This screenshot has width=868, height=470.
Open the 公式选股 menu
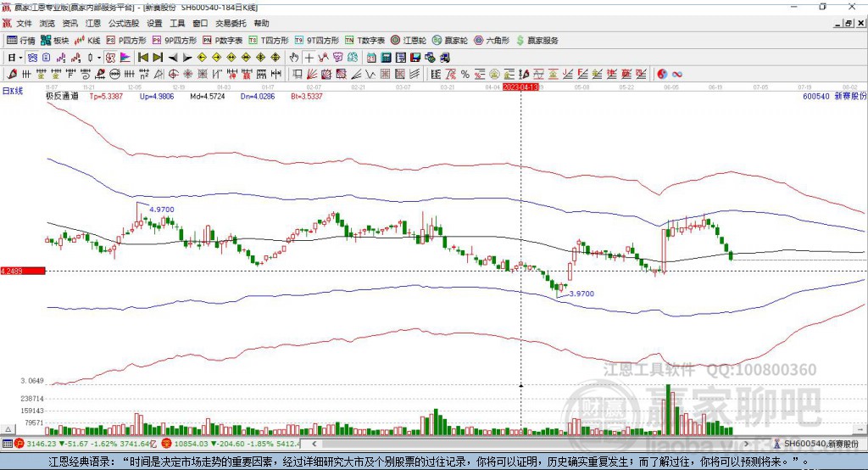pos(124,23)
